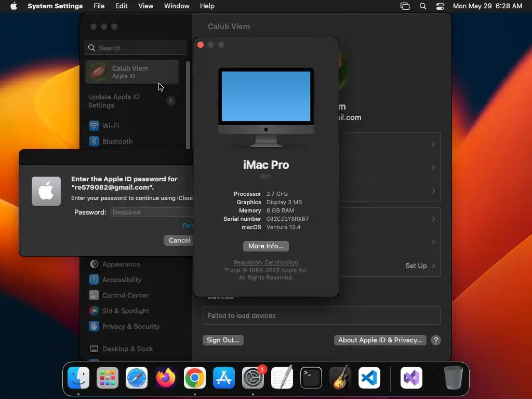This screenshot has height=399, width=532.
Task: Click the Password input field
Action: [152, 212]
